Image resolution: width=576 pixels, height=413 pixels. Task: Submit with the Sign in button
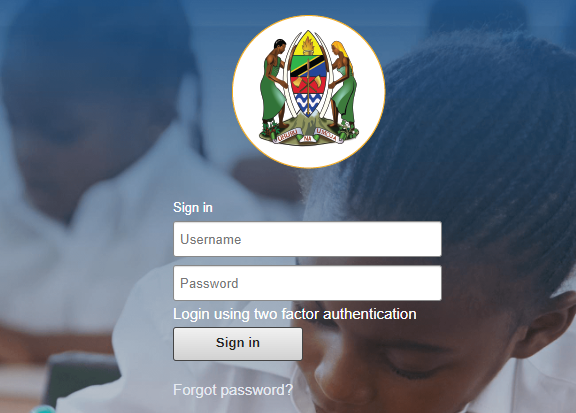(238, 344)
